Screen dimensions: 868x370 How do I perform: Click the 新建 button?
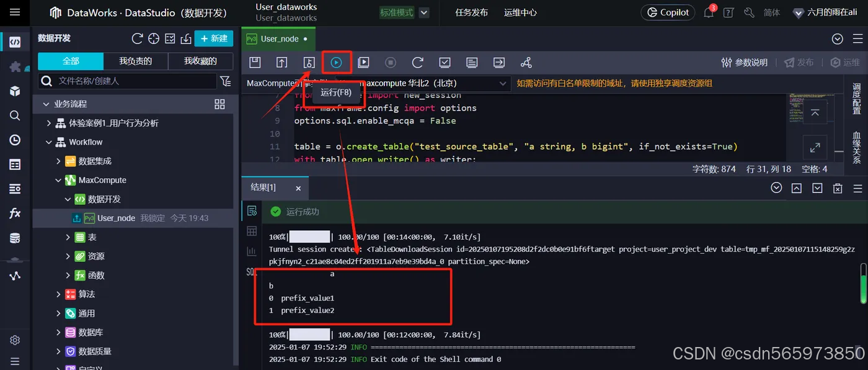pos(214,38)
